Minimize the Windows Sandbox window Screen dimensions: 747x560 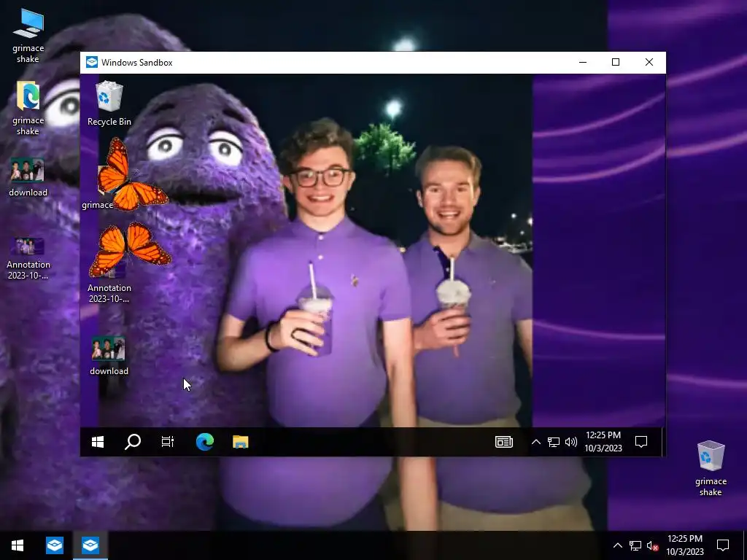[583, 63]
